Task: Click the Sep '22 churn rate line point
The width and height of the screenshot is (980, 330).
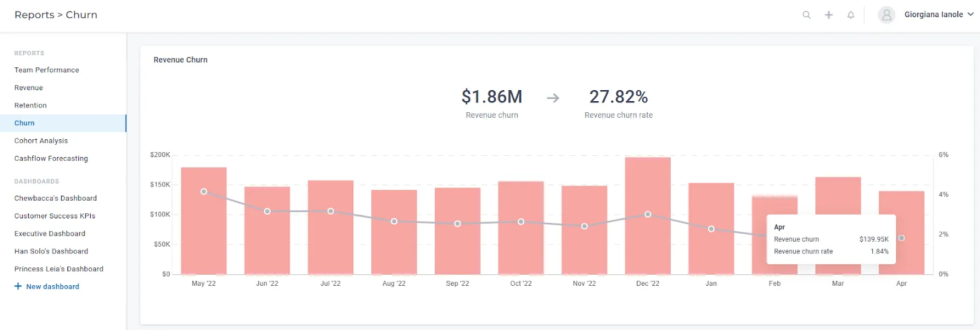Action: [x=458, y=224]
